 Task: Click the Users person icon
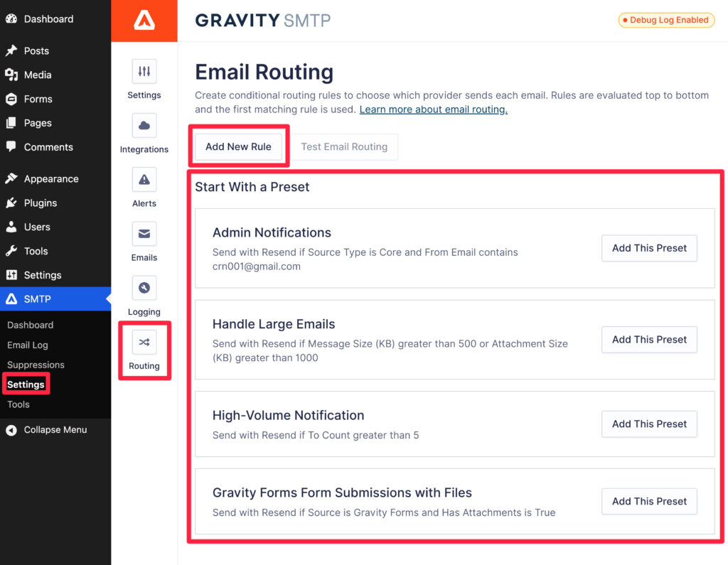11,227
